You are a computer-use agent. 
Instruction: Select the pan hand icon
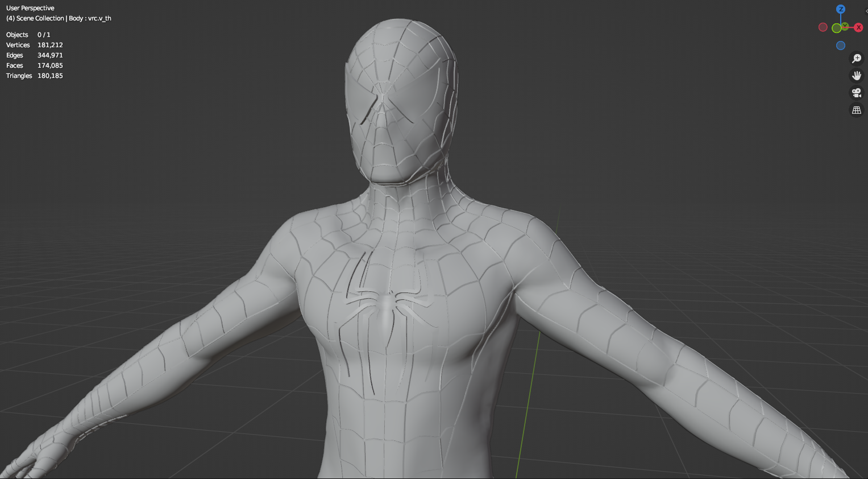[x=857, y=75]
